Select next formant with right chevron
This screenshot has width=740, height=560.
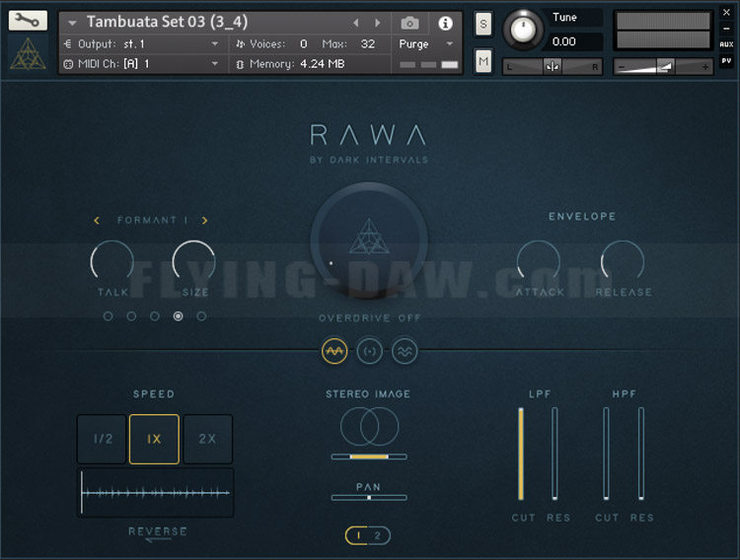coord(204,220)
